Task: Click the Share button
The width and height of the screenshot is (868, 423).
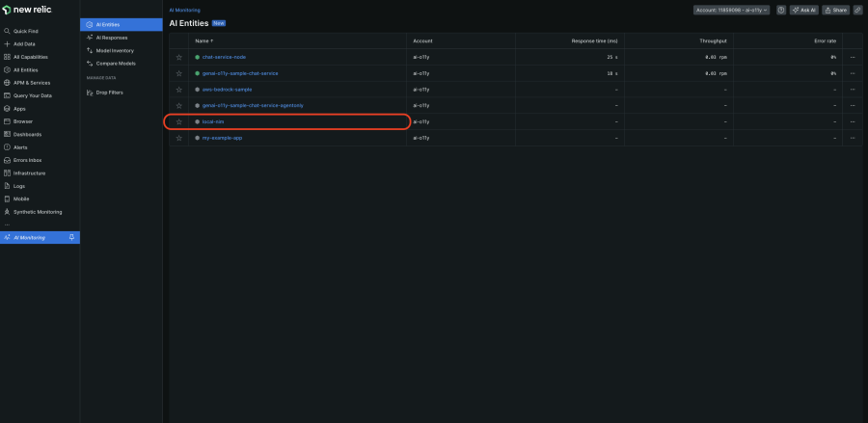Action: pyautogui.click(x=835, y=10)
